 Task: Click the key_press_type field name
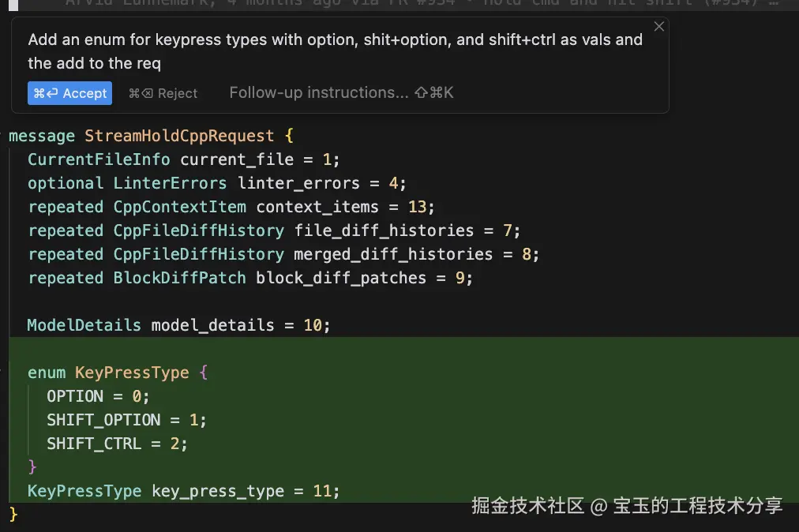click(x=217, y=491)
